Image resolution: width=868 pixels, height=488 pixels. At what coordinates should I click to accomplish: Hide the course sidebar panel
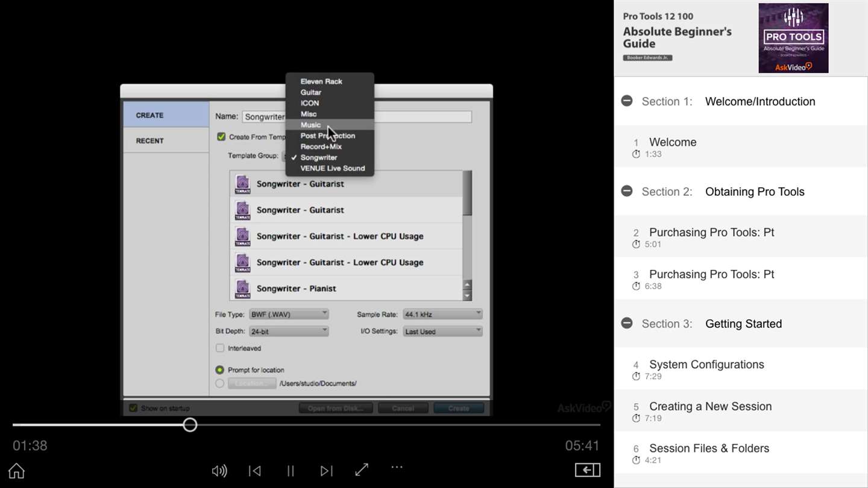[588, 470]
